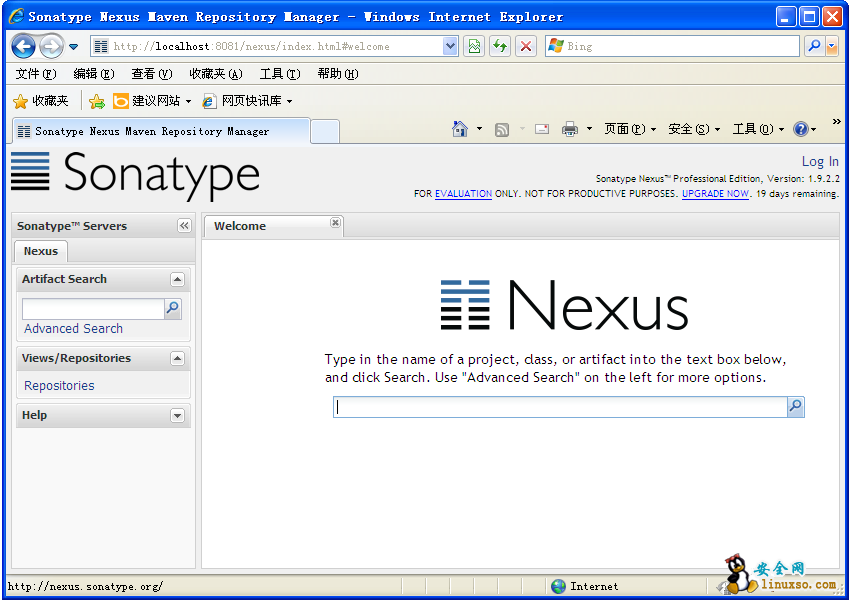Open the Print options dropdown arrow
The width and height of the screenshot is (849, 600).
pos(590,129)
